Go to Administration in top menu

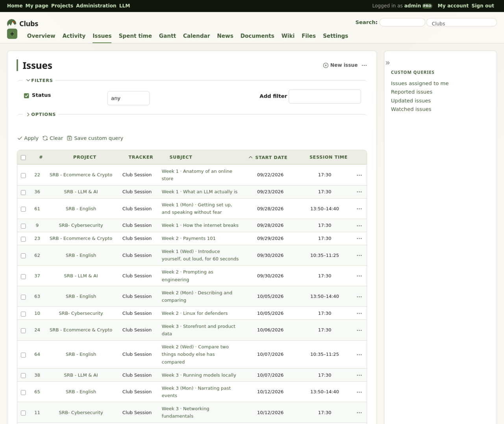[x=96, y=6]
